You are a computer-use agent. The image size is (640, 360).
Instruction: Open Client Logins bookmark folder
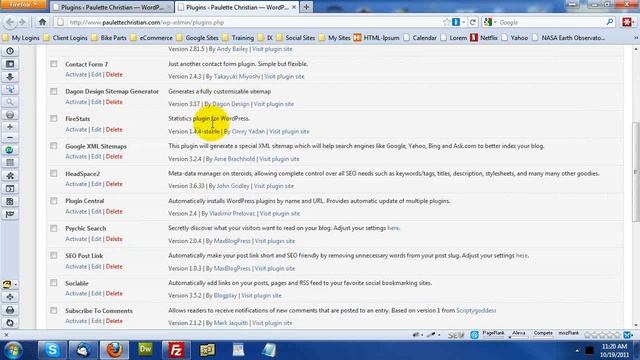click(65, 38)
